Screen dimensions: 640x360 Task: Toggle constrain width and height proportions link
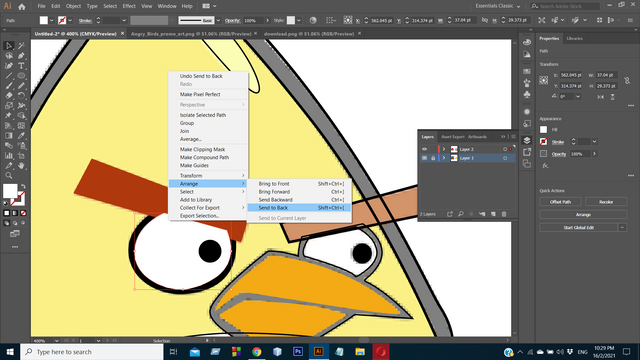[x=627, y=80]
